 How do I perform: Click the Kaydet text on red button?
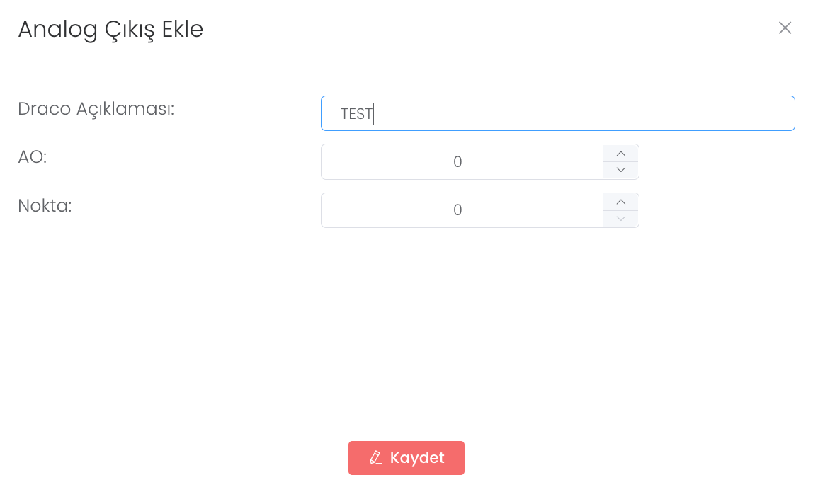(417, 458)
